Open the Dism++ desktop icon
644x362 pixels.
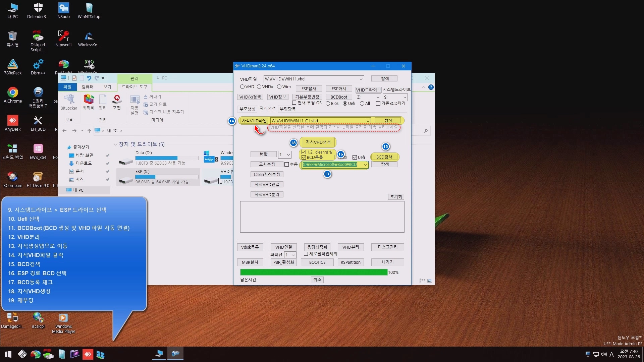pos(38,66)
